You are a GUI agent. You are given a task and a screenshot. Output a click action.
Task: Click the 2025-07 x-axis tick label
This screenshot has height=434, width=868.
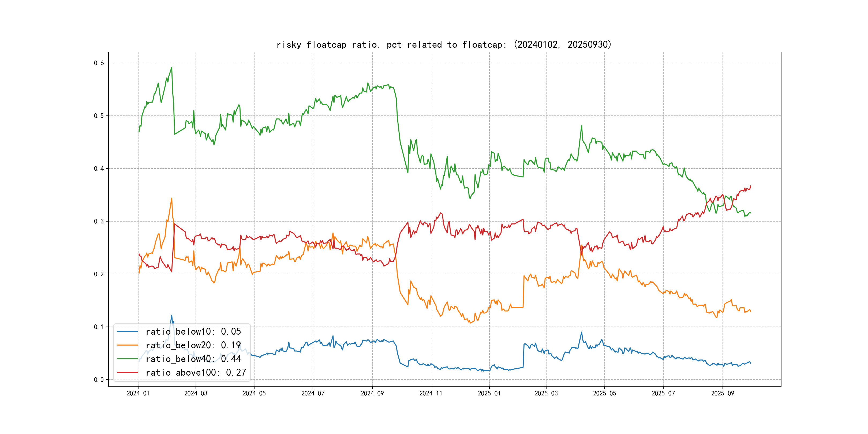pyautogui.click(x=663, y=394)
